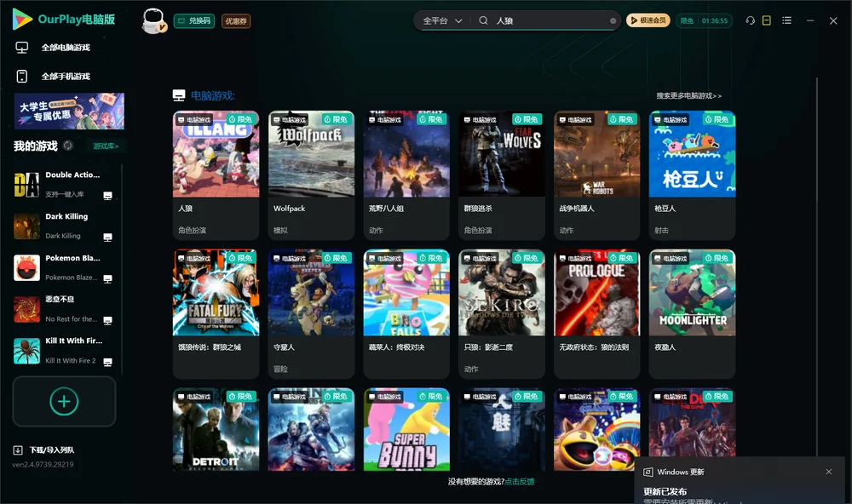Screen dimensions: 852x504
Task: Open the 游戏库 link
Action: coord(106,146)
